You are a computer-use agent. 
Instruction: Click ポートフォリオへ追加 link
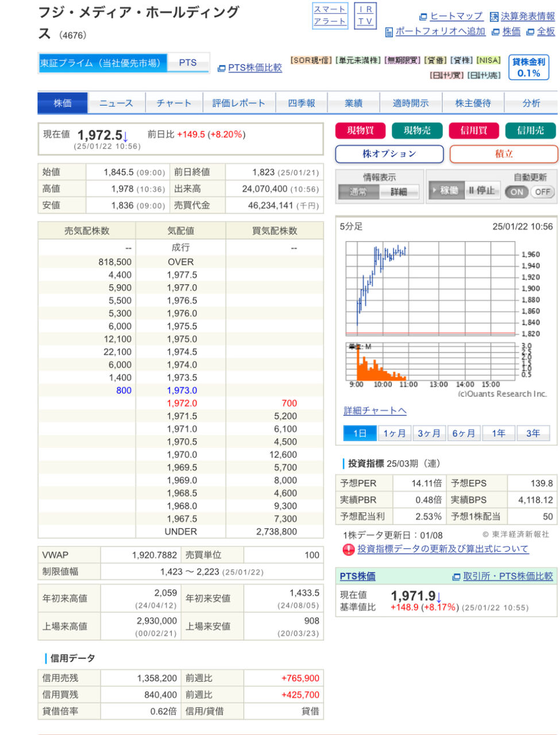(x=441, y=32)
